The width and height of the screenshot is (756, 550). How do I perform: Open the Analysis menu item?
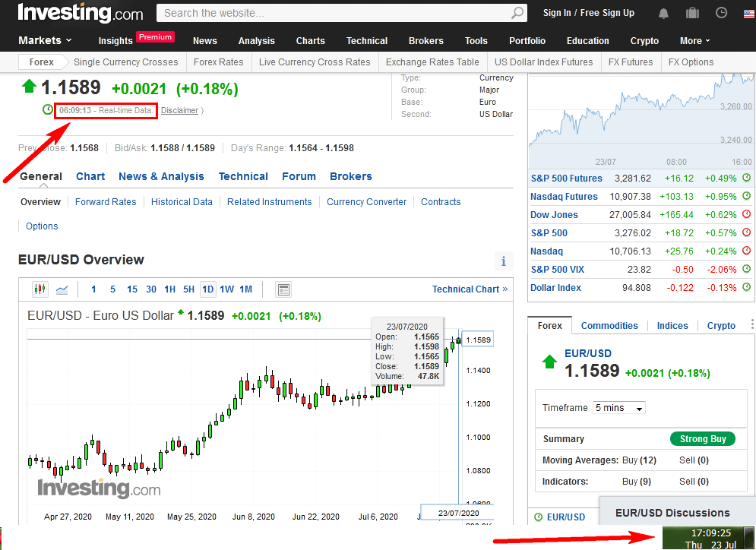point(257,41)
